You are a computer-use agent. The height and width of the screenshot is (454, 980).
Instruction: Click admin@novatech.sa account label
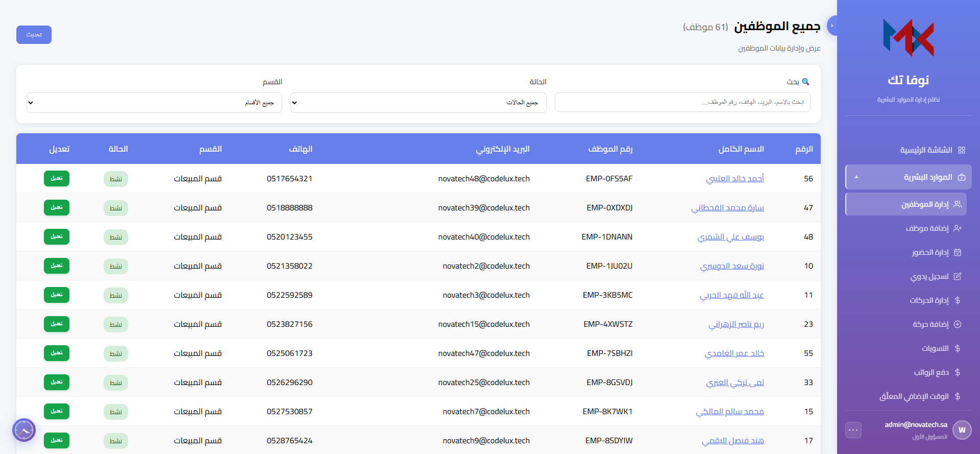click(x=916, y=424)
